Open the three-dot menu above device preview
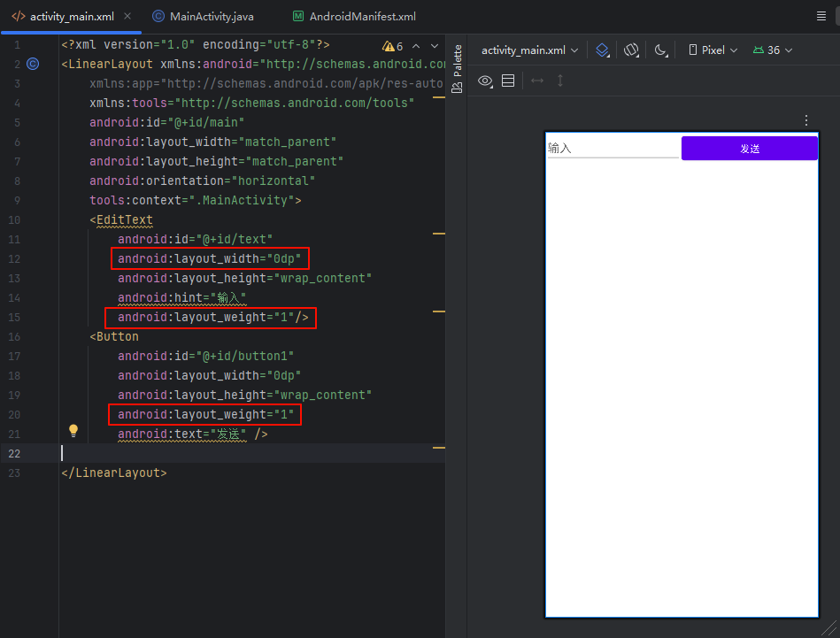The height and width of the screenshot is (638, 840). pos(806,120)
